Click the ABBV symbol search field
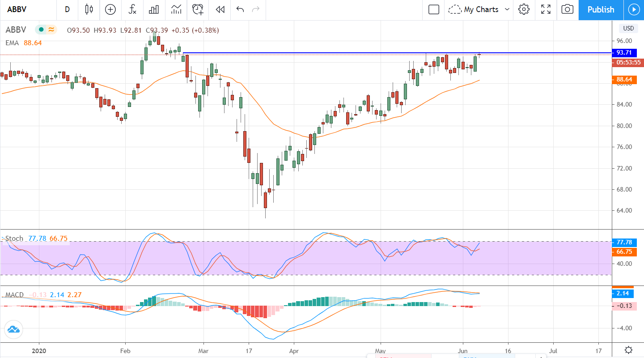The width and height of the screenshot is (644, 358). point(27,9)
